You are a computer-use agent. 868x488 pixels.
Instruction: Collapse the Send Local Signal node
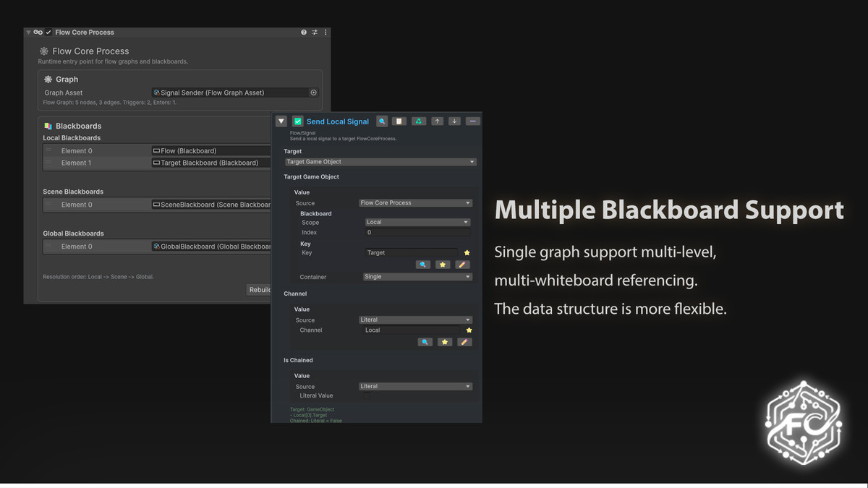point(281,121)
